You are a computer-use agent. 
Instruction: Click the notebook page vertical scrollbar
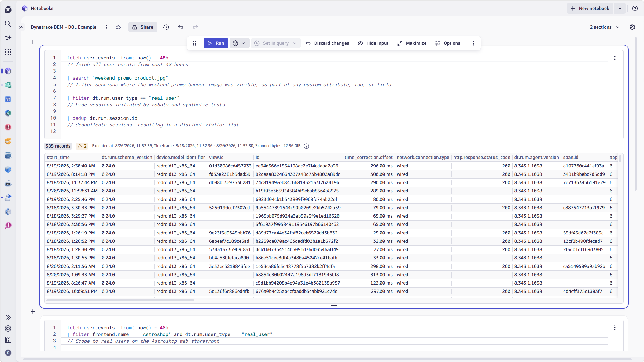click(x=635, y=114)
